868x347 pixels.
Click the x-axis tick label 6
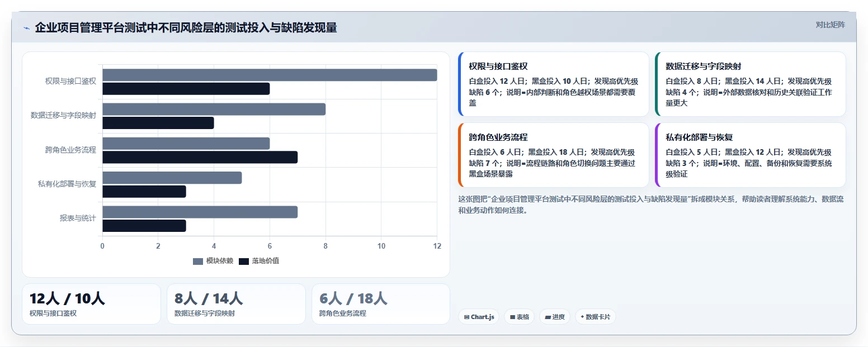(x=270, y=246)
